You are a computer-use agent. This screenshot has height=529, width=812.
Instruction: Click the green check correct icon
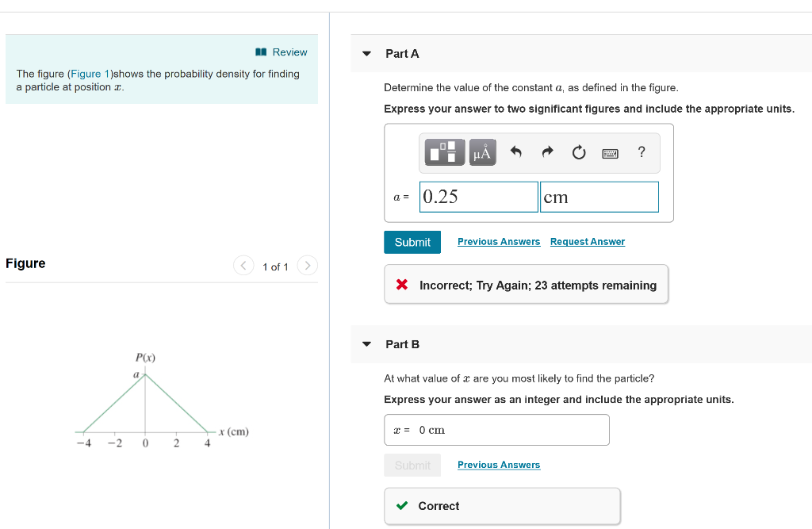click(402, 506)
